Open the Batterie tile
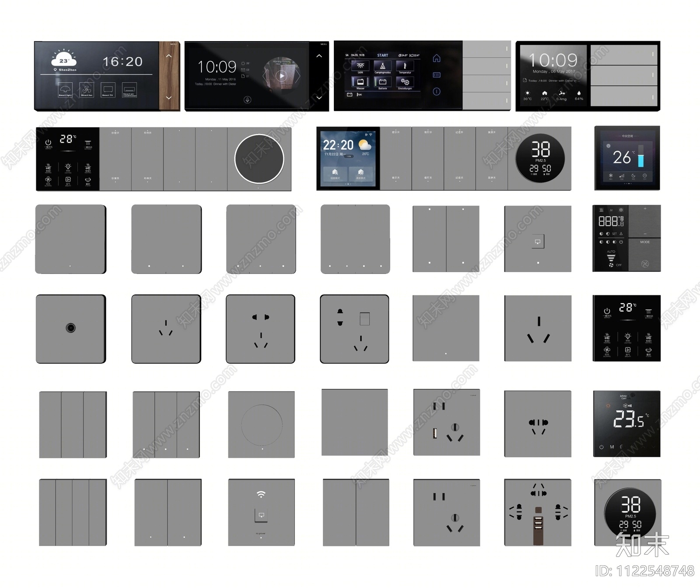 382,83
